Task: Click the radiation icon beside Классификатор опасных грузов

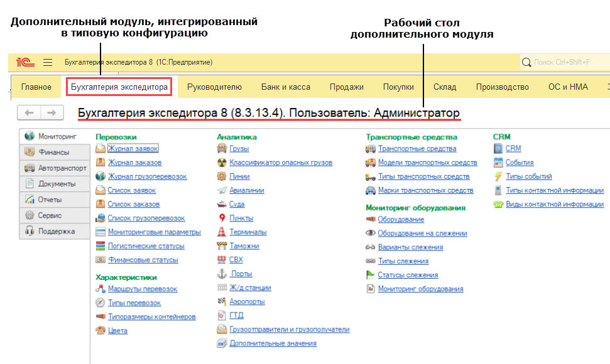Action: (222, 163)
